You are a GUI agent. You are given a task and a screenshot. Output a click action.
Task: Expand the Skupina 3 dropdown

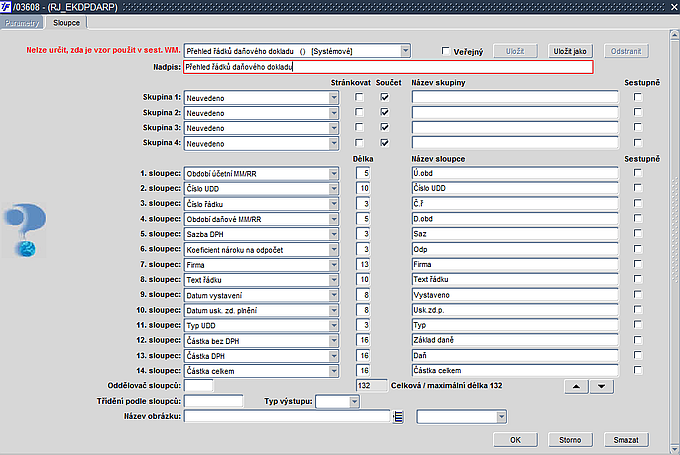tap(333, 129)
